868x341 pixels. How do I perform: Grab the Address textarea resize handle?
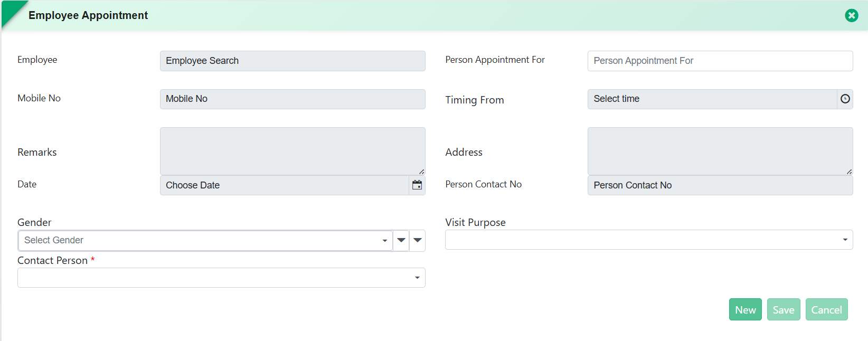[849, 172]
